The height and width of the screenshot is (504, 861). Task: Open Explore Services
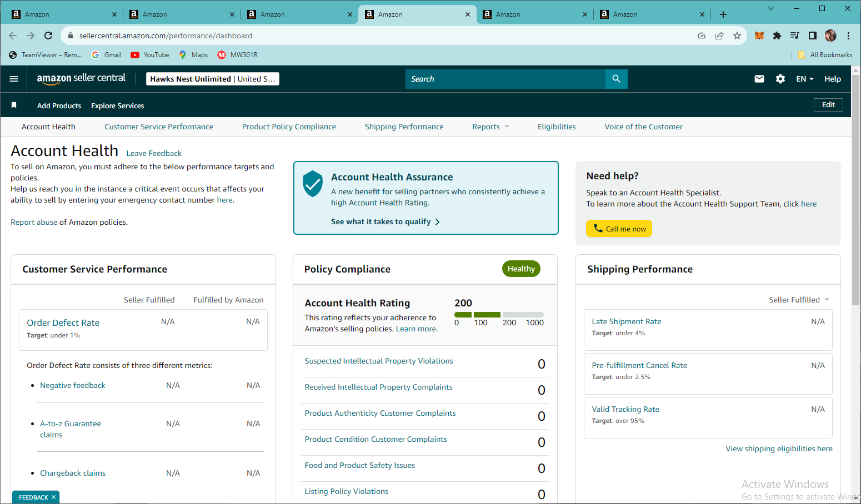[x=117, y=105]
